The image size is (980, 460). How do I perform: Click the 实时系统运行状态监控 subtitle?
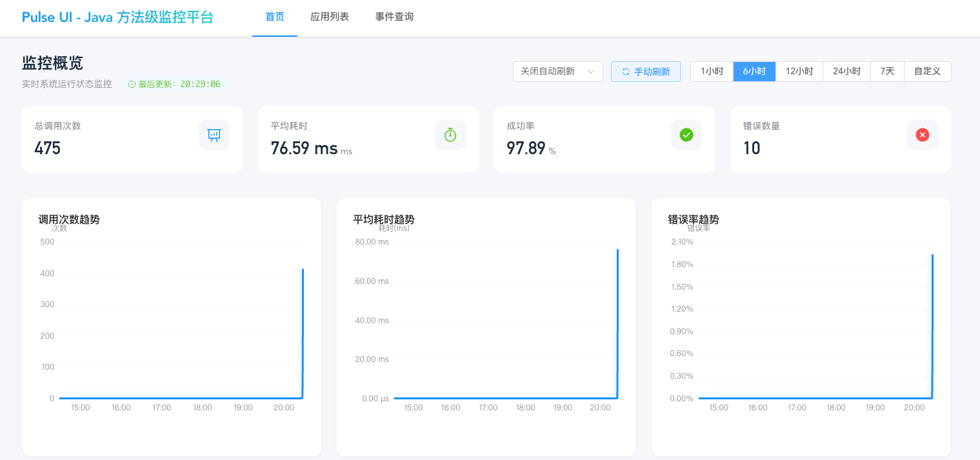(66, 84)
